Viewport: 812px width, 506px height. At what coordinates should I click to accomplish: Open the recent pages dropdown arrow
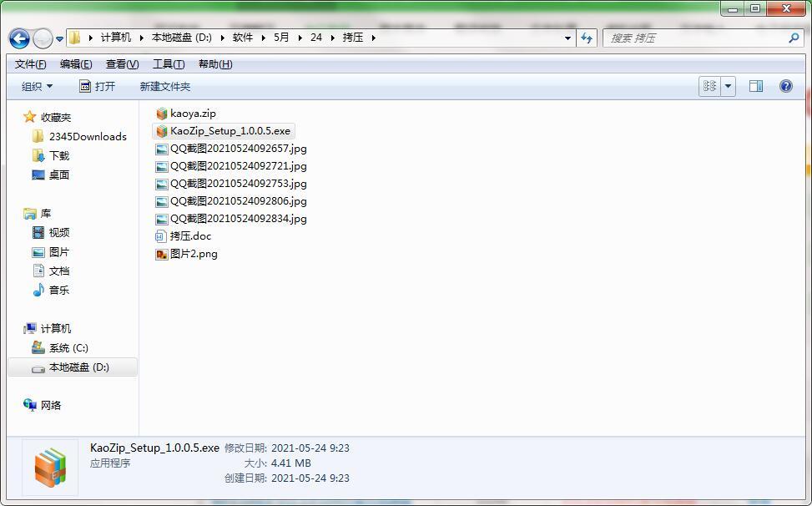pyautogui.click(x=59, y=39)
